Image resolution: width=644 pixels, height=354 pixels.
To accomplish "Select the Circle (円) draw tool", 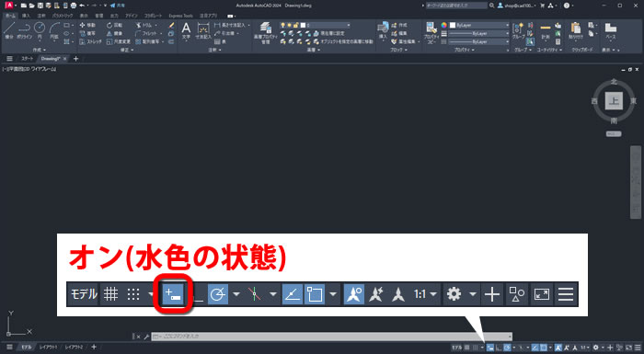I will (x=40, y=30).
